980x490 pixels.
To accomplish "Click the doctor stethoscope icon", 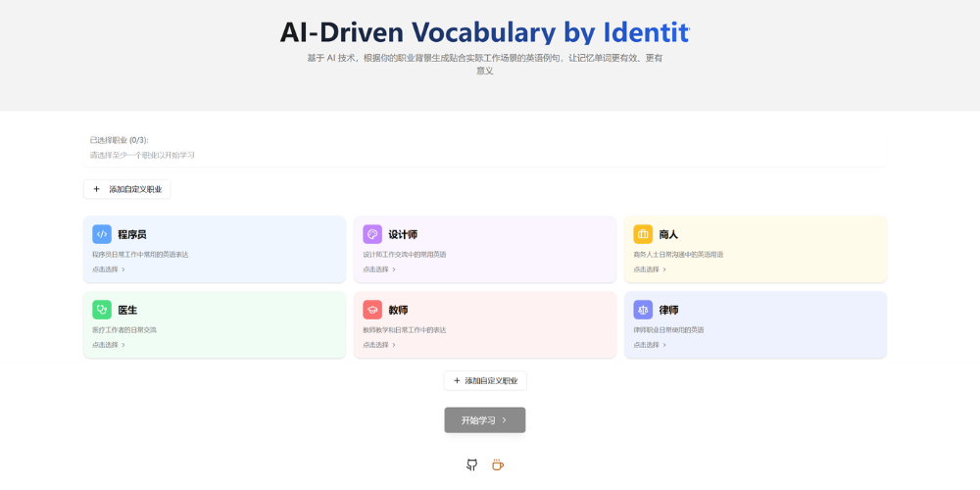I will pyautogui.click(x=102, y=310).
